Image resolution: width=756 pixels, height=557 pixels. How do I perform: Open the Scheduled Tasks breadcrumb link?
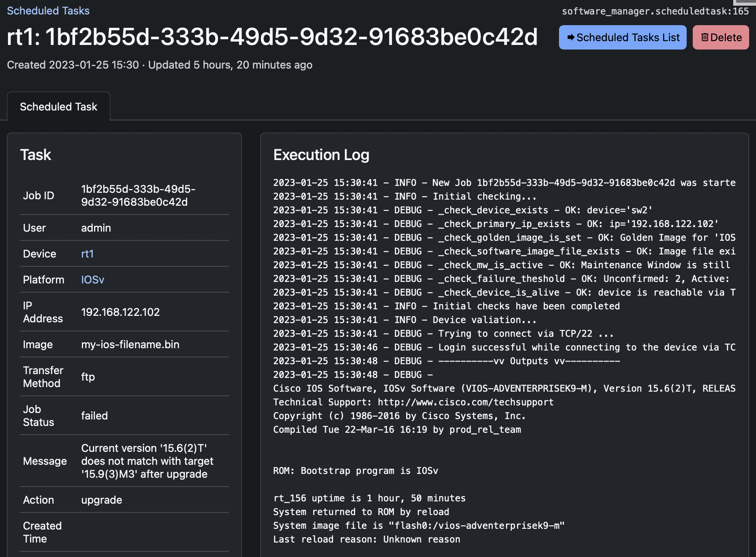(x=48, y=11)
